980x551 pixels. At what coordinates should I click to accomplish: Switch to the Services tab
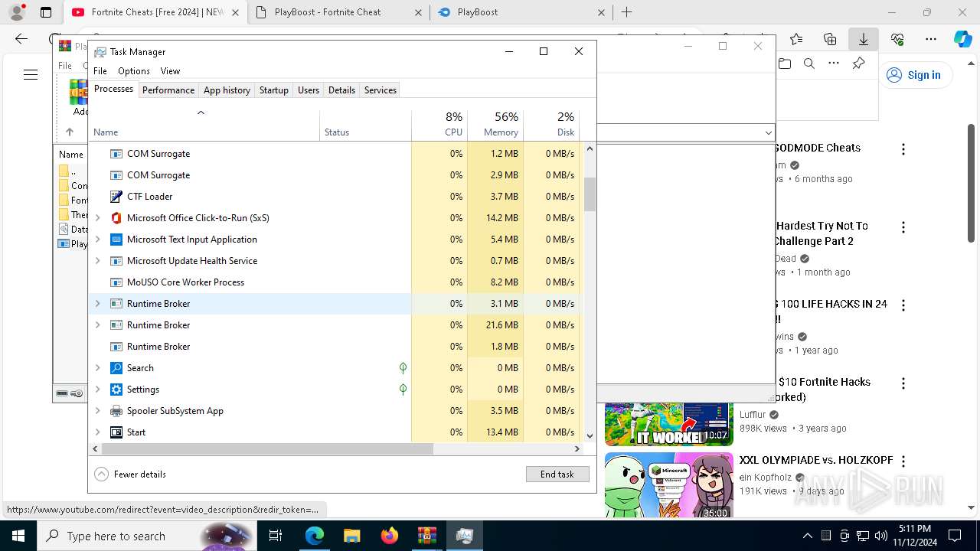[381, 90]
